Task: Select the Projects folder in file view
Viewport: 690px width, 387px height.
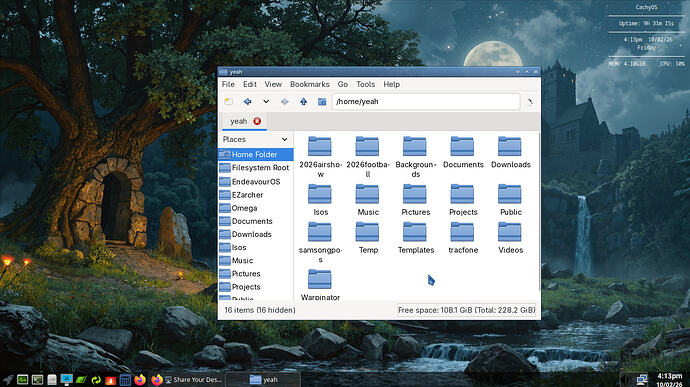Action: [462, 194]
